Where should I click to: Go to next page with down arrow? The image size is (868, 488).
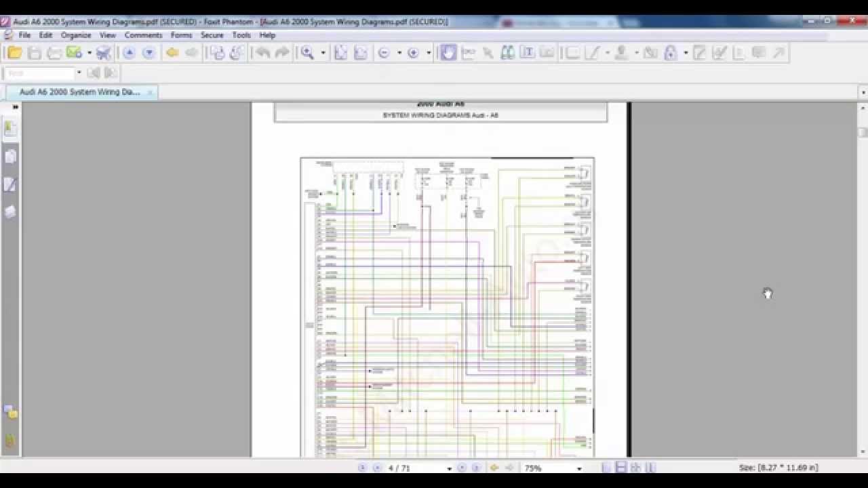pos(149,53)
